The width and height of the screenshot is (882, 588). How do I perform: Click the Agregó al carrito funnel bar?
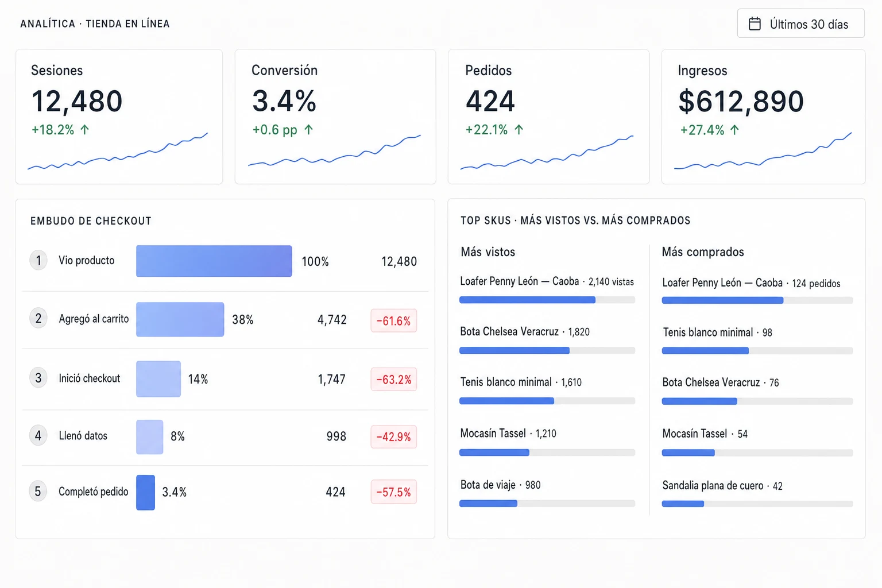tap(180, 319)
